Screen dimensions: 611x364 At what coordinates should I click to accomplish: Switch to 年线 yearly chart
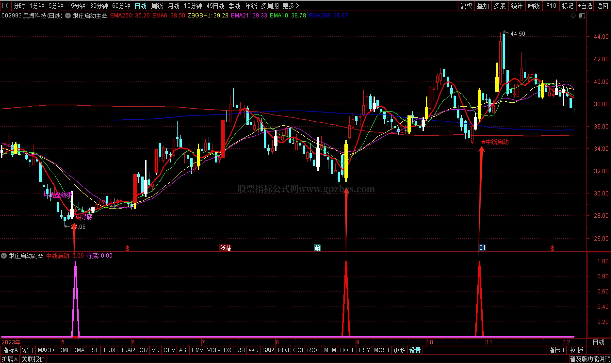pos(251,6)
